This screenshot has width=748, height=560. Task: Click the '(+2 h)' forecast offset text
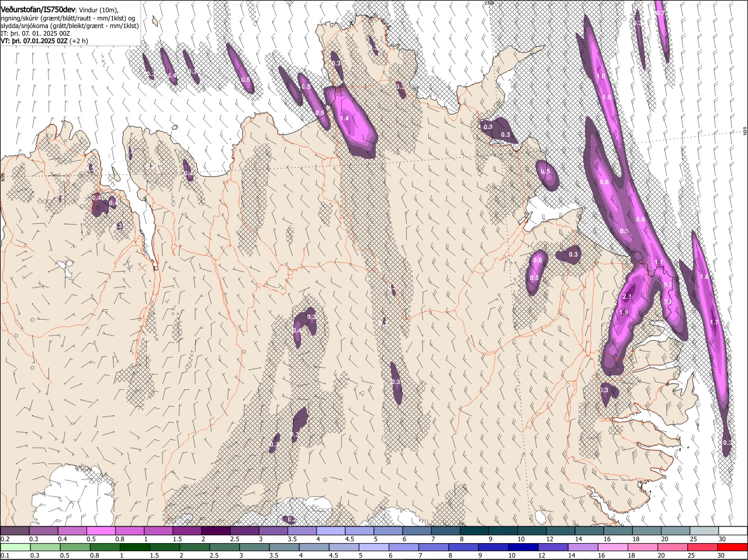click(x=78, y=41)
